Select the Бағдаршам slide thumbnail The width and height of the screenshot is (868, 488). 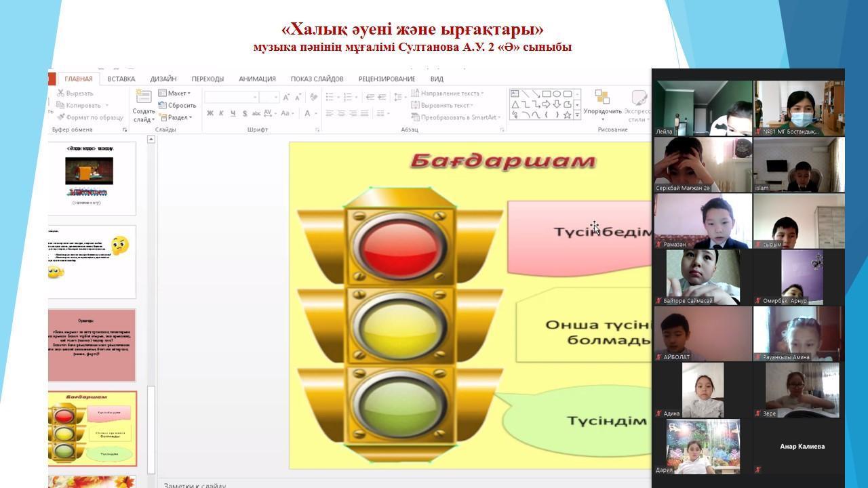(92, 428)
